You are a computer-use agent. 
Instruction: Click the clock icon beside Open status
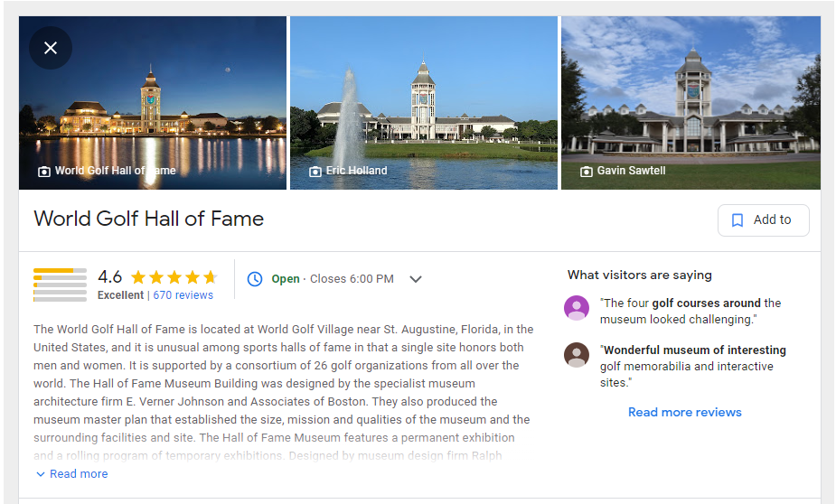(x=255, y=278)
